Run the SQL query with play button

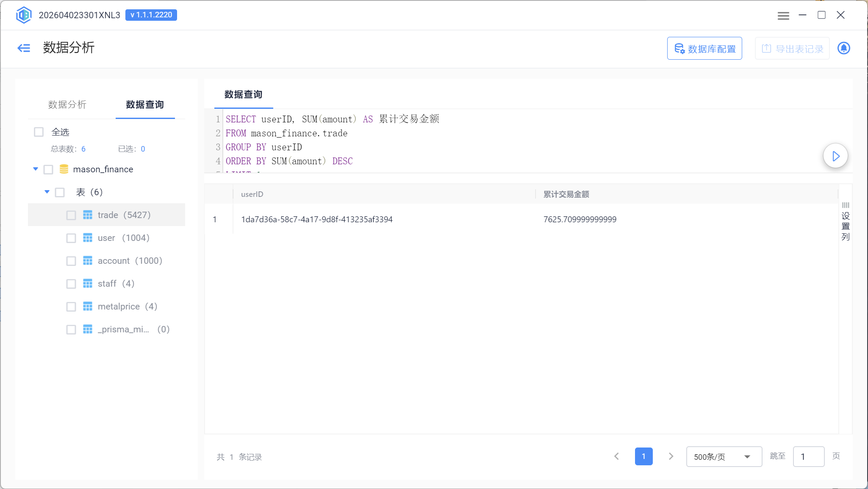pos(835,156)
